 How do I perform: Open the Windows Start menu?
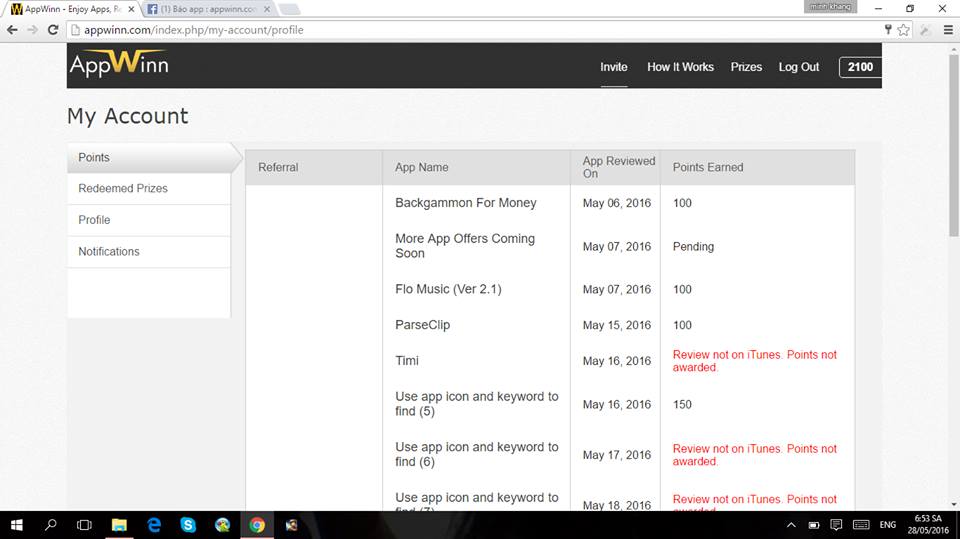pyautogui.click(x=17, y=525)
